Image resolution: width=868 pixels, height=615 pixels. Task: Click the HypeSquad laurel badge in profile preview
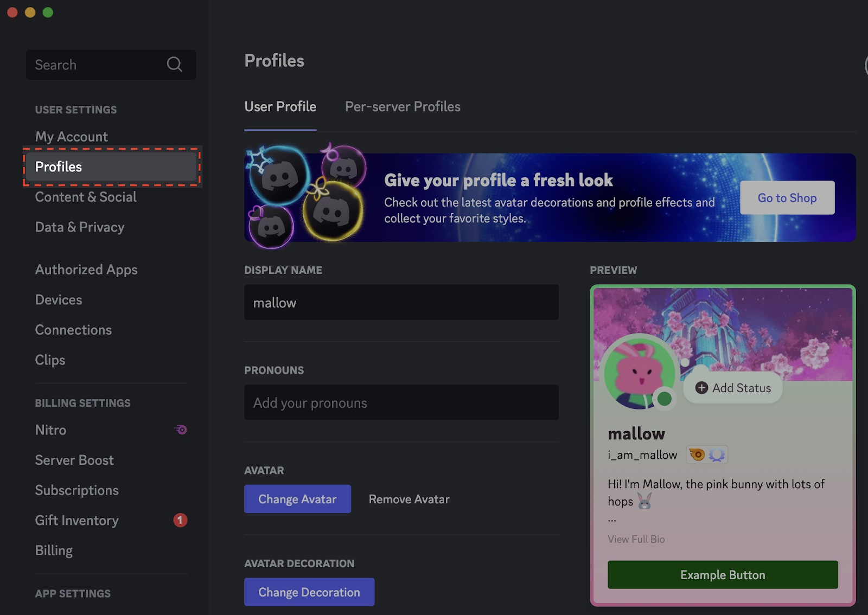[717, 454]
